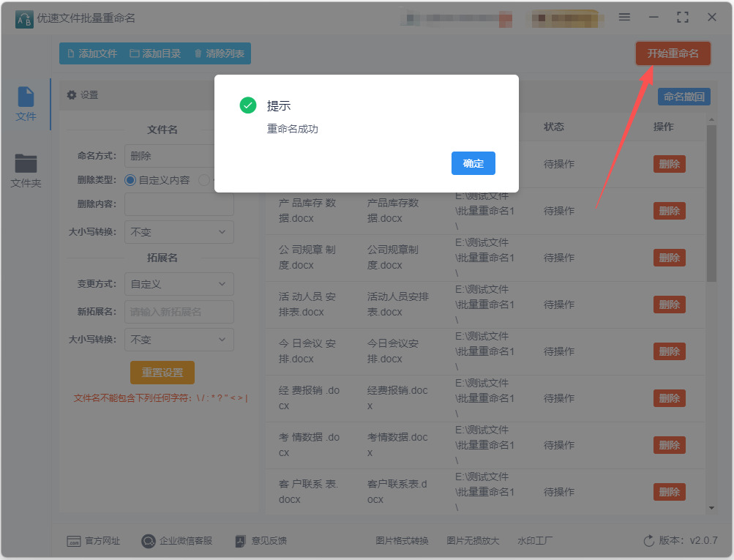The width and height of the screenshot is (734, 560).
Task: Click 清除列表 toolbar button
Action: pyautogui.click(x=219, y=53)
